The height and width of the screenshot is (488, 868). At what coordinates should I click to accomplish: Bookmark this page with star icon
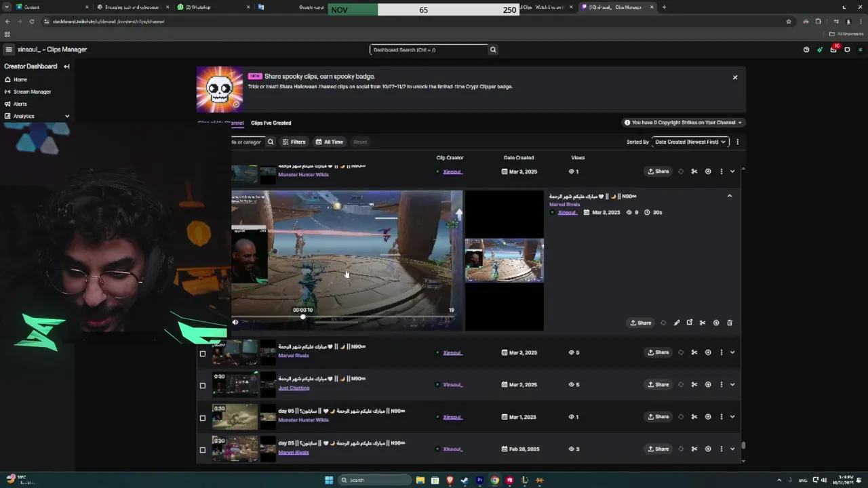(x=789, y=22)
